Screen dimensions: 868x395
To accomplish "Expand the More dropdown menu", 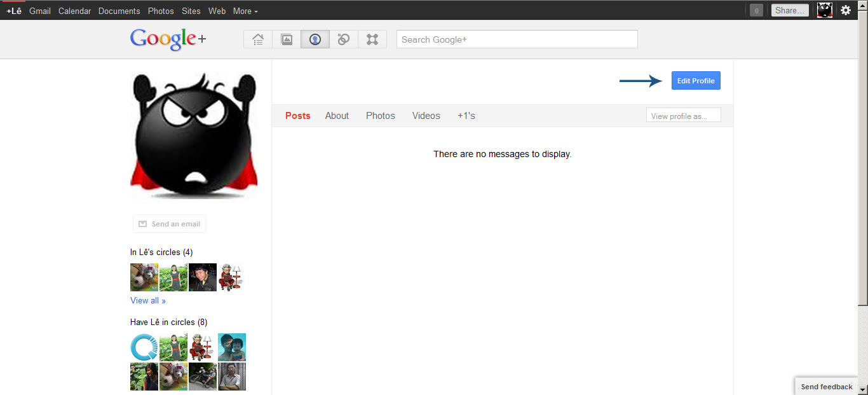I will (245, 11).
